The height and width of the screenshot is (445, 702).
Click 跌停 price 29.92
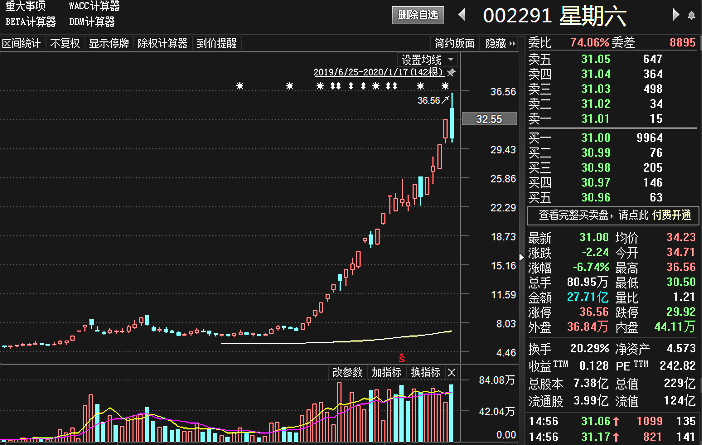[x=681, y=312]
